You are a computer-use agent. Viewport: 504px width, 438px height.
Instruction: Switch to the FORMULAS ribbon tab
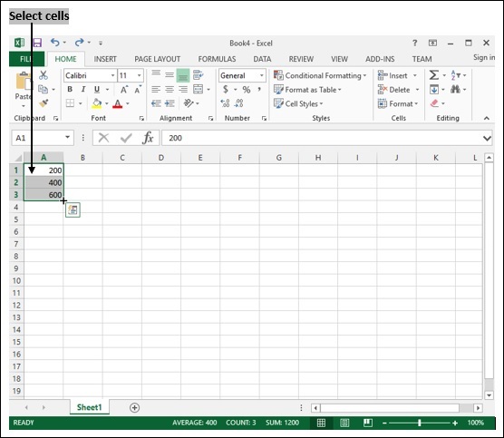[217, 59]
